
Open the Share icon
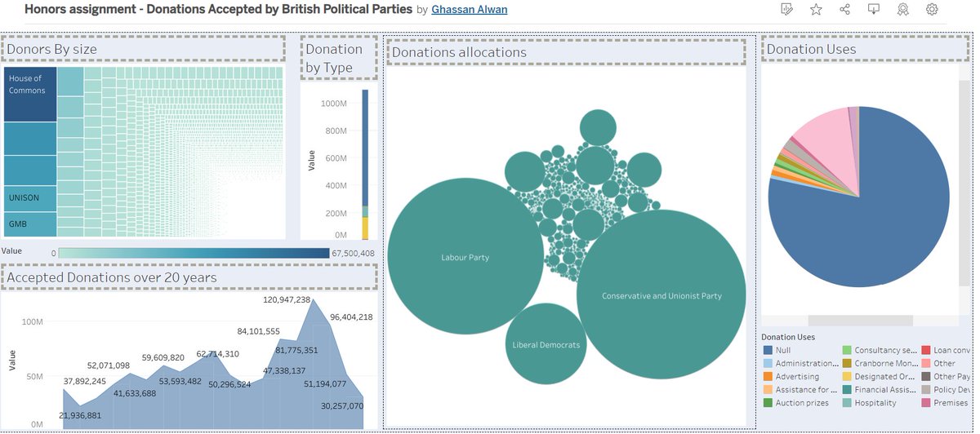point(844,10)
